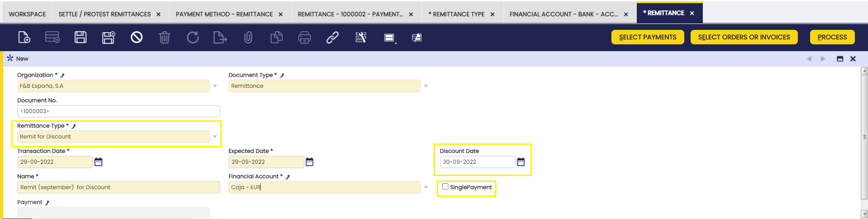Click the save and close icon

pyautogui.click(x=109, y=37)
